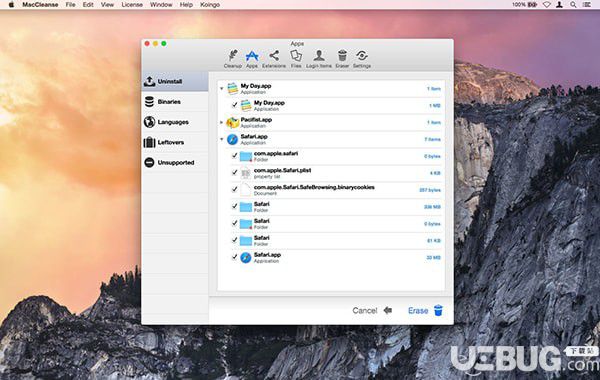Screen dimensions: 600x380
Task: Uncheck the 0 bytes Safari folder checkbox
Action: [x=234, y=223]
